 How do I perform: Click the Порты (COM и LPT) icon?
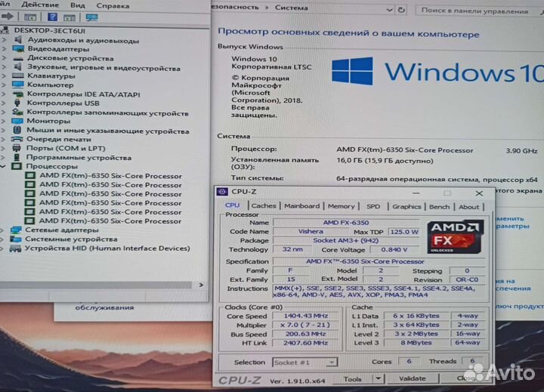pos(17,148)
